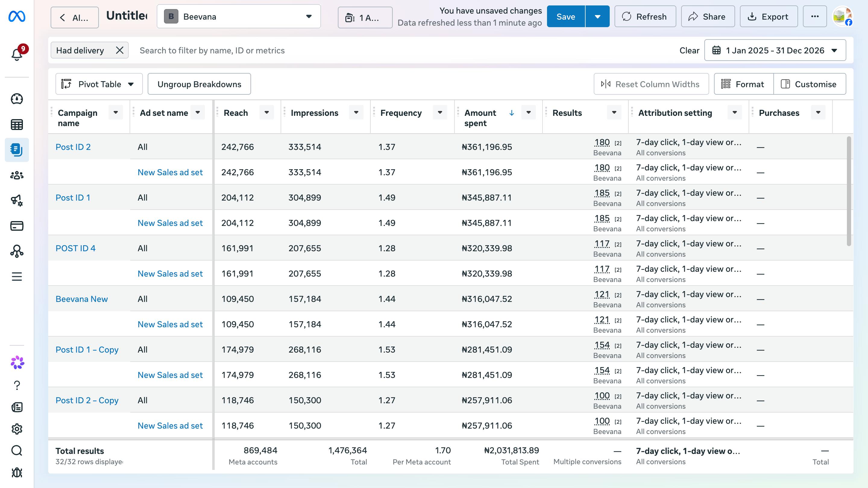The height and width of the screenshot is (488, 868).
Task: Open the Pivot Table layout dropdown
Action: tap(99, 84)
